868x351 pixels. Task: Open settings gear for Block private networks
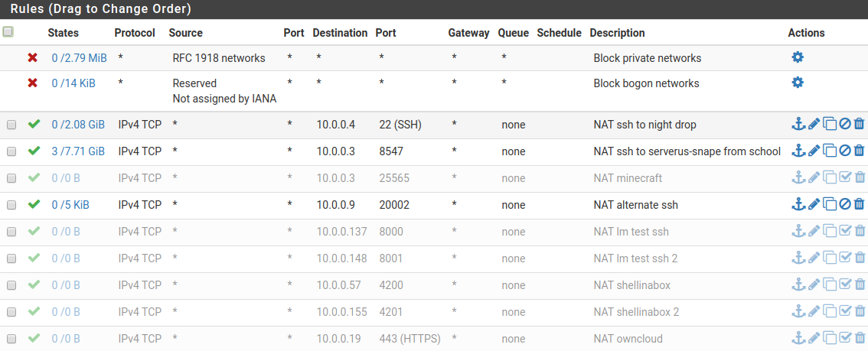[797, 57]
